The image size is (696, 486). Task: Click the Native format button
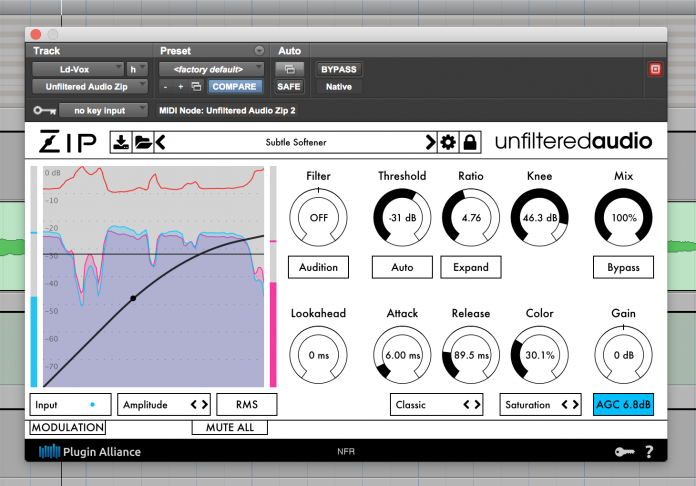339,87
